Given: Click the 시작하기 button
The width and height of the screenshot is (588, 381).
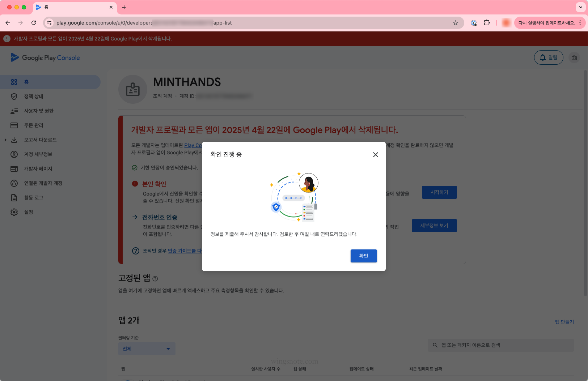Looking at the screenshot, I should (x=439, y=192).
